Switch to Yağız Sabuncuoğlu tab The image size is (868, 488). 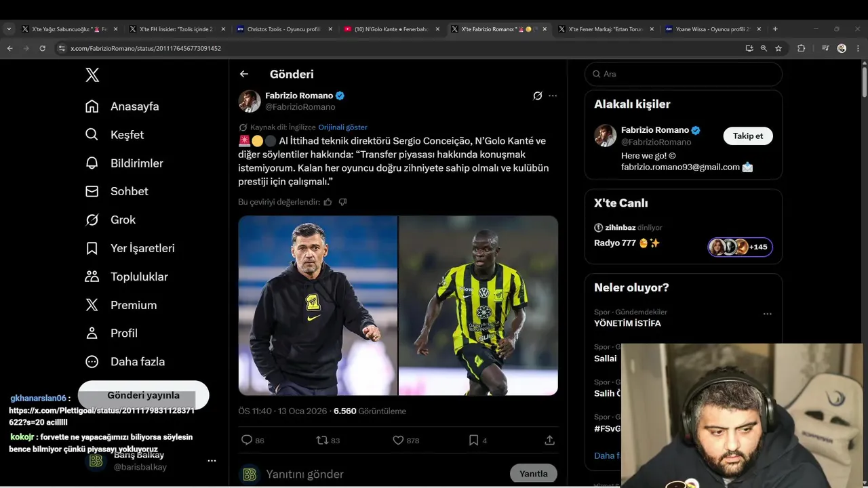point(68,29)
